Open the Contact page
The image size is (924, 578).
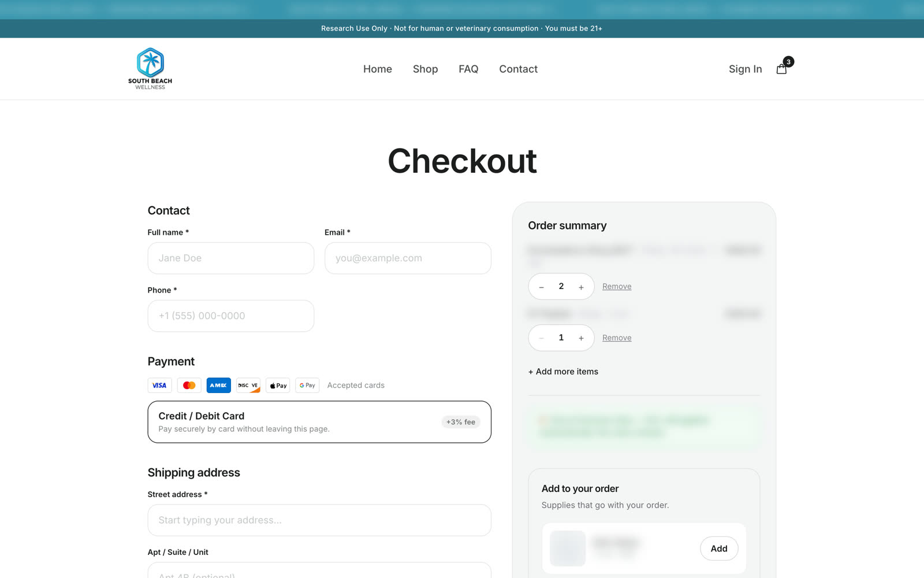pyautogui.click(x=518, y=69)
